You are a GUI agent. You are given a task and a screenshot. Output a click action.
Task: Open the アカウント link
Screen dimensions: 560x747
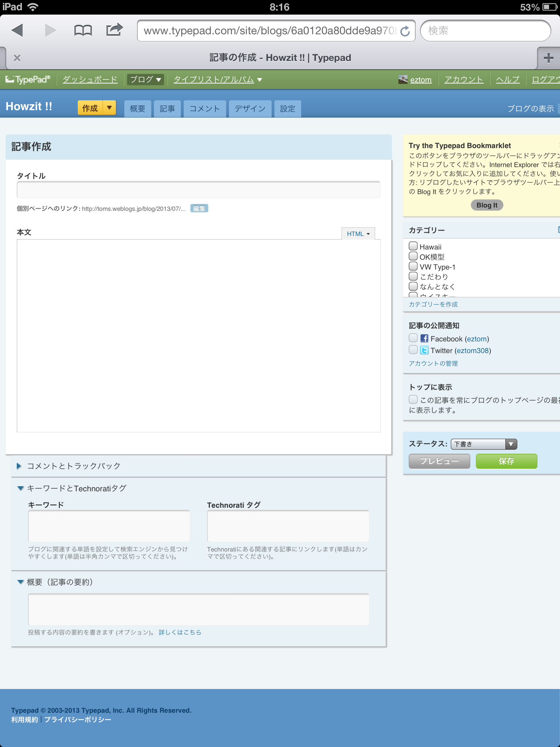pyautogui.click(x=464, y=80)
